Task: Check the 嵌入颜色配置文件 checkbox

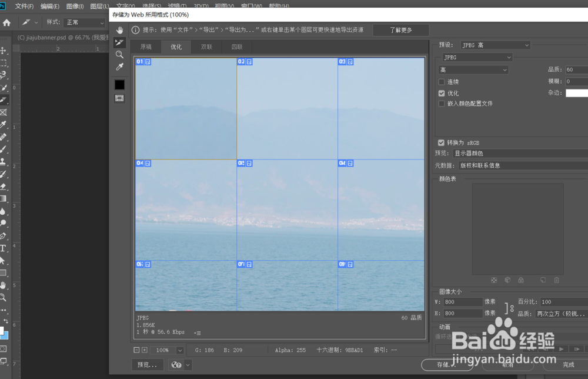Action: [x=441, y=104]
